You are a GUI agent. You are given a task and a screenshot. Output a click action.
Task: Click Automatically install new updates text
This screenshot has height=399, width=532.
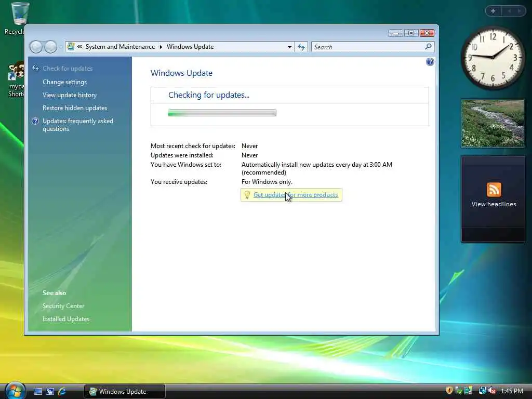317,168
